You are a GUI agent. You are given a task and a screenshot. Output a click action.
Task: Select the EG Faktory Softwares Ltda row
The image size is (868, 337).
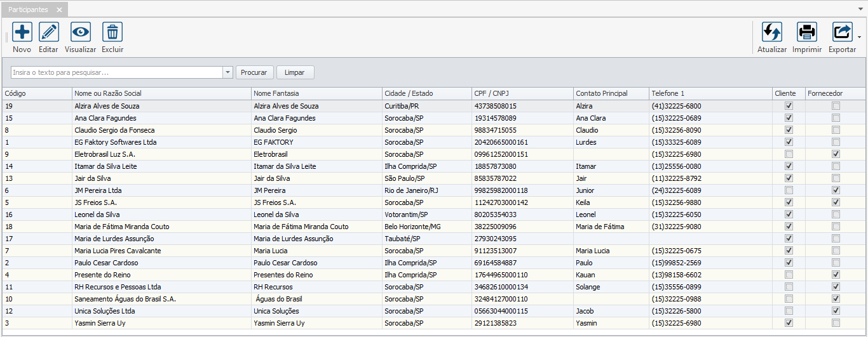coord(116,142)
